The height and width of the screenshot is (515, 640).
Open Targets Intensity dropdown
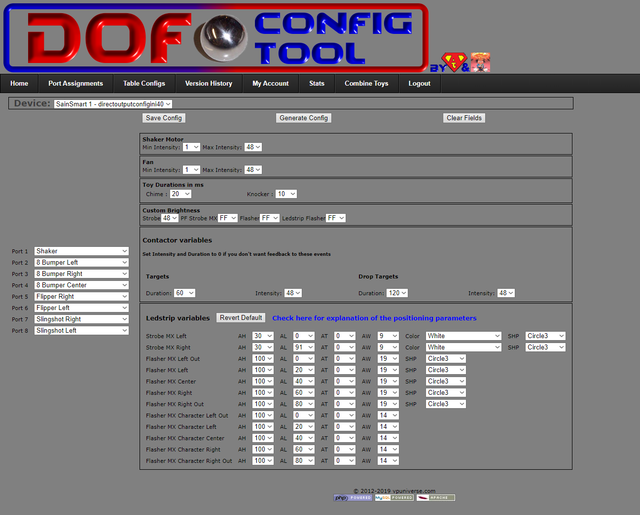pos(293,293)
